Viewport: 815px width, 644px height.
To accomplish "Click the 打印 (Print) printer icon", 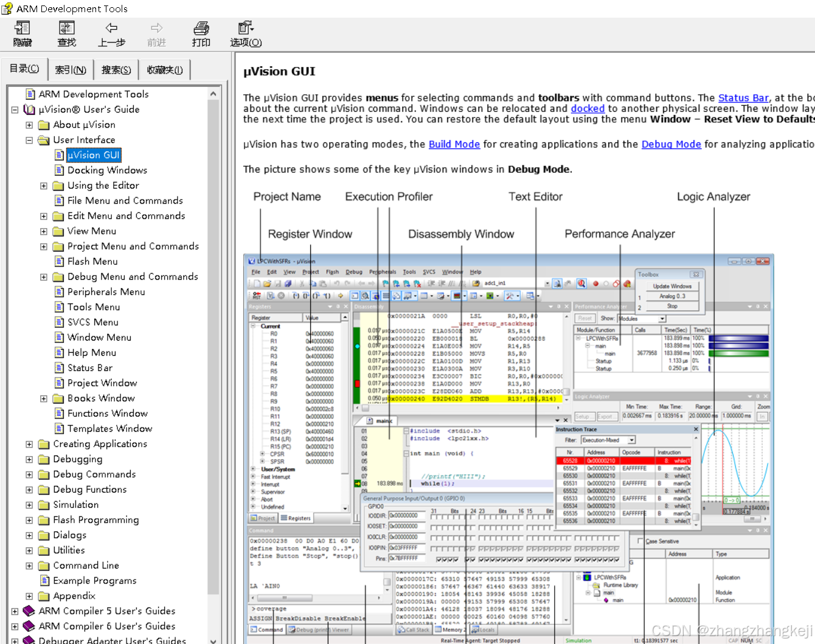I will (x=201, y=28).
